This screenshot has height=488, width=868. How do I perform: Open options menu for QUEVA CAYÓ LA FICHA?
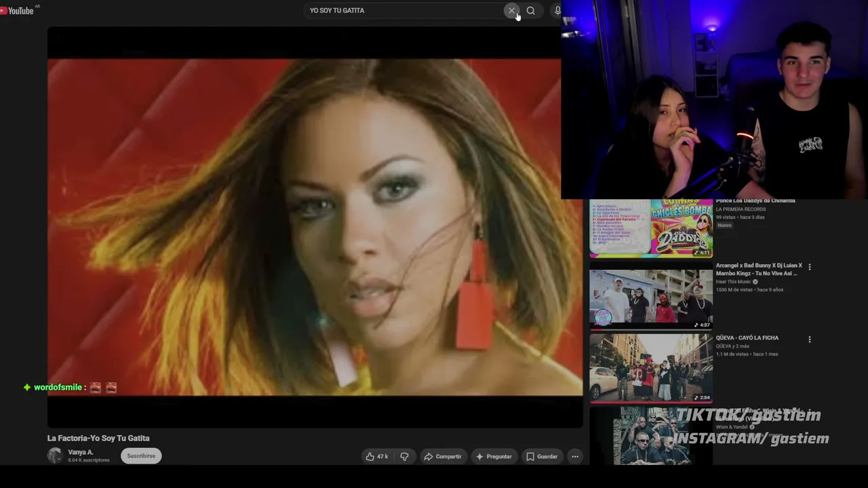(x=809, y=339)
